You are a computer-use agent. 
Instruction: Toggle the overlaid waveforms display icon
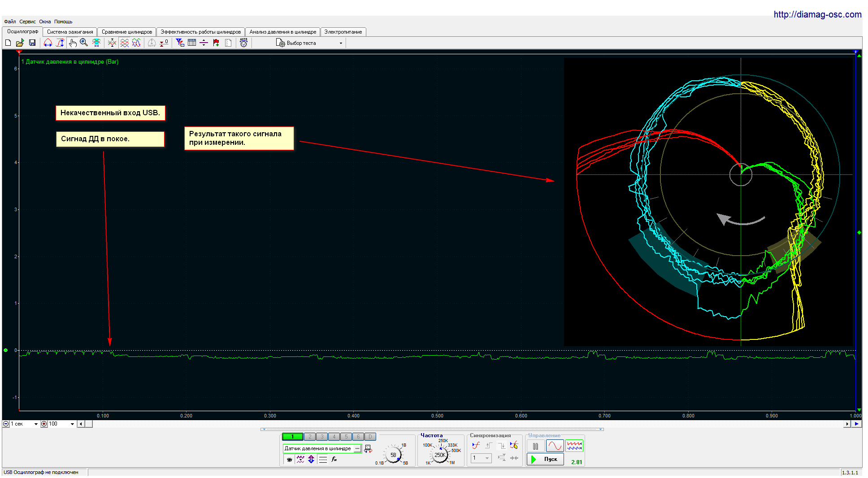[136, 43]
